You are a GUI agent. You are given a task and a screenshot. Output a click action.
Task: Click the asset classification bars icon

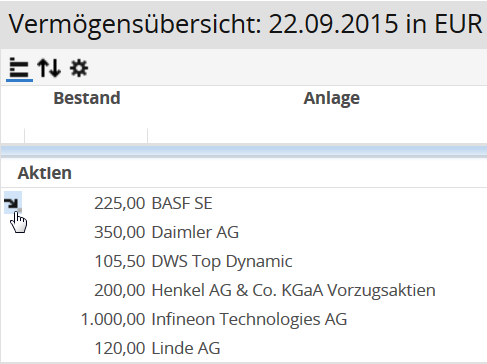[x=19, y=68]
